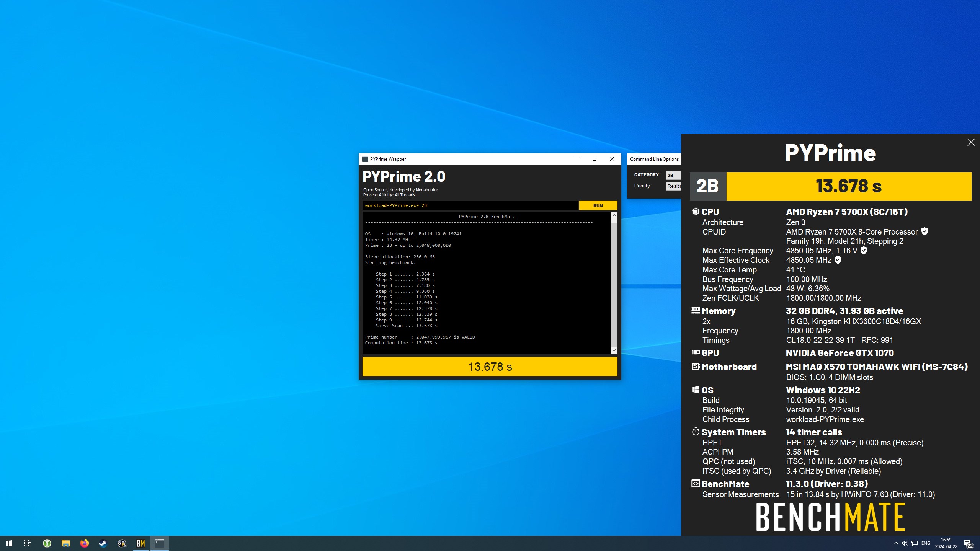Click the console scrollbar down arrow
The width and height of the screenshot is (980, 551).
tap(614, 350)
